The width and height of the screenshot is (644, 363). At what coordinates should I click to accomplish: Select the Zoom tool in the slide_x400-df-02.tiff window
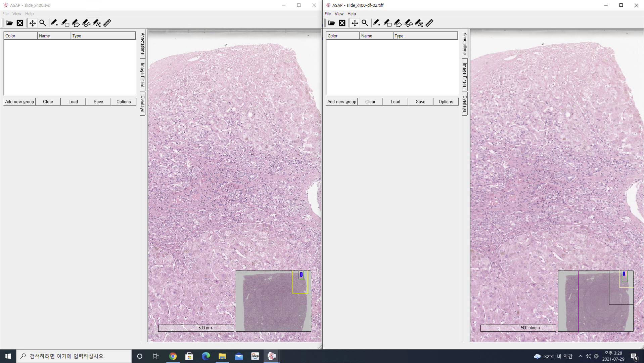(365, 23)
